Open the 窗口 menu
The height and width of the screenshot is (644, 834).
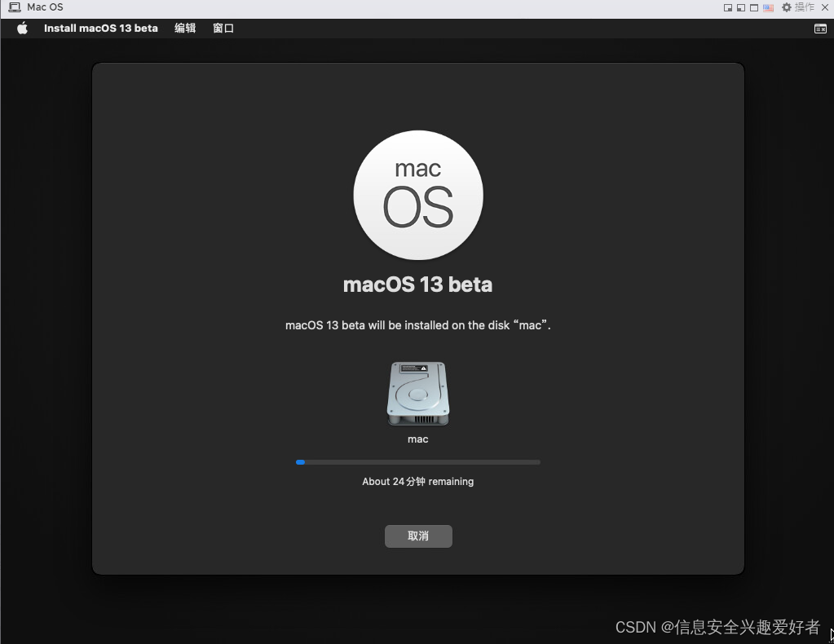tap(223, 29)
